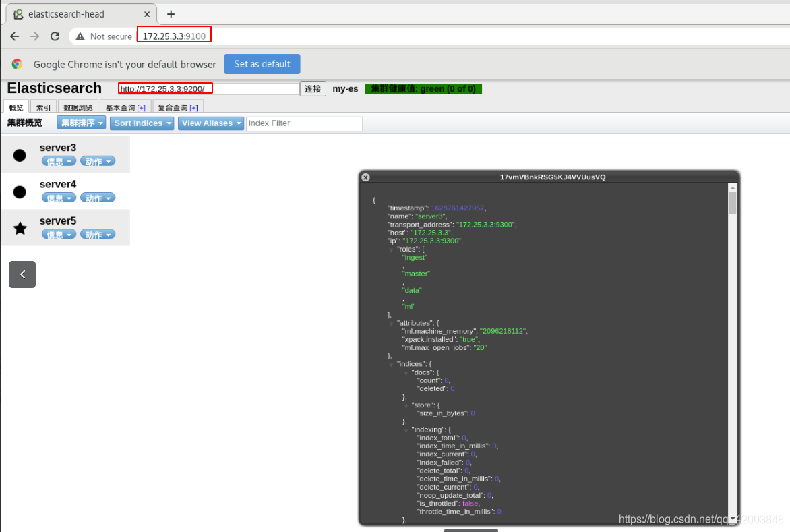Switch to the 索引 indices tab
The width and height of the screenshot is (790, 532).
tap(43, 107)
